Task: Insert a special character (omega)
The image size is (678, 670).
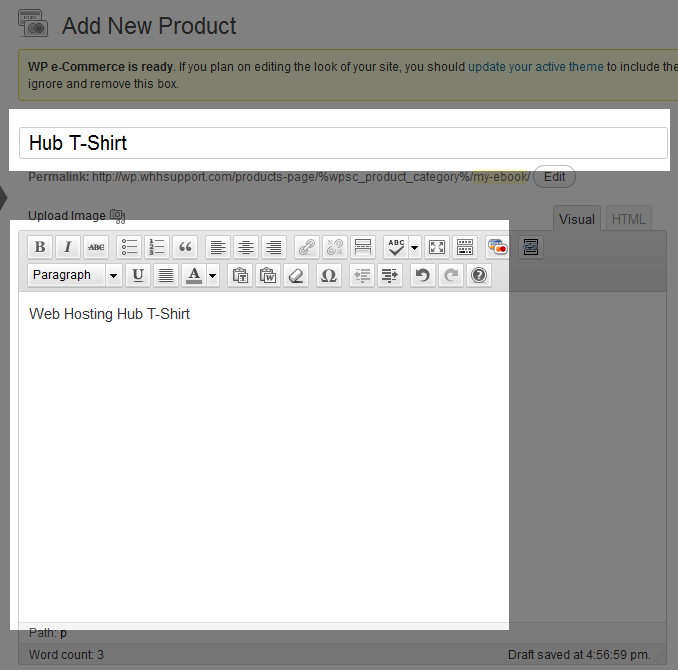Action: point(329,275)
